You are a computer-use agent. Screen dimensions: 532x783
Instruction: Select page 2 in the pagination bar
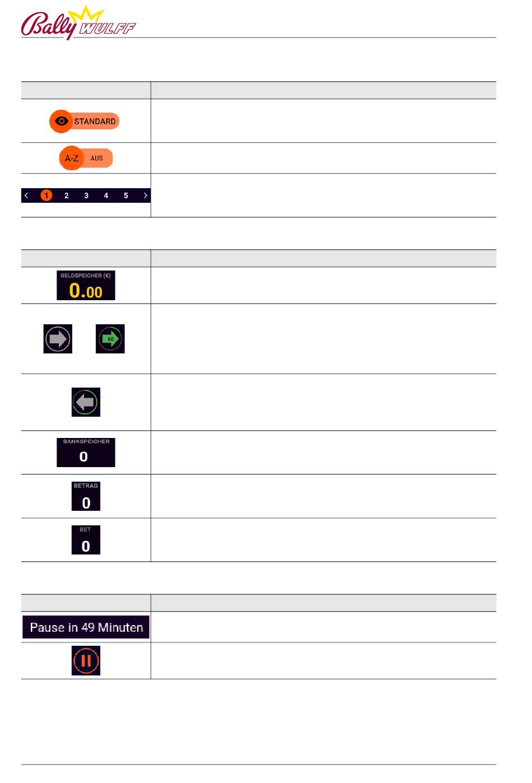click(66, 195)
